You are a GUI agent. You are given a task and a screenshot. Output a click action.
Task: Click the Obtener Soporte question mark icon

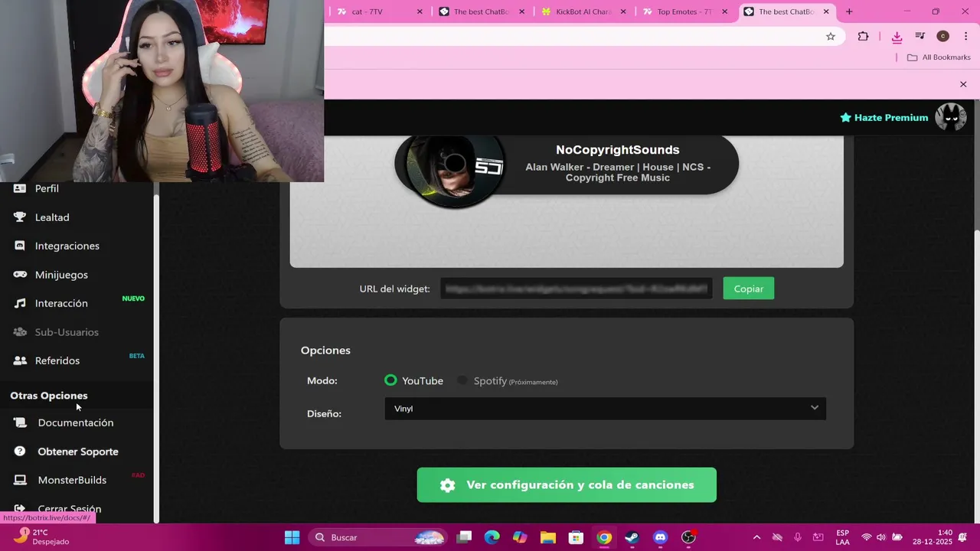coord(20,452)
